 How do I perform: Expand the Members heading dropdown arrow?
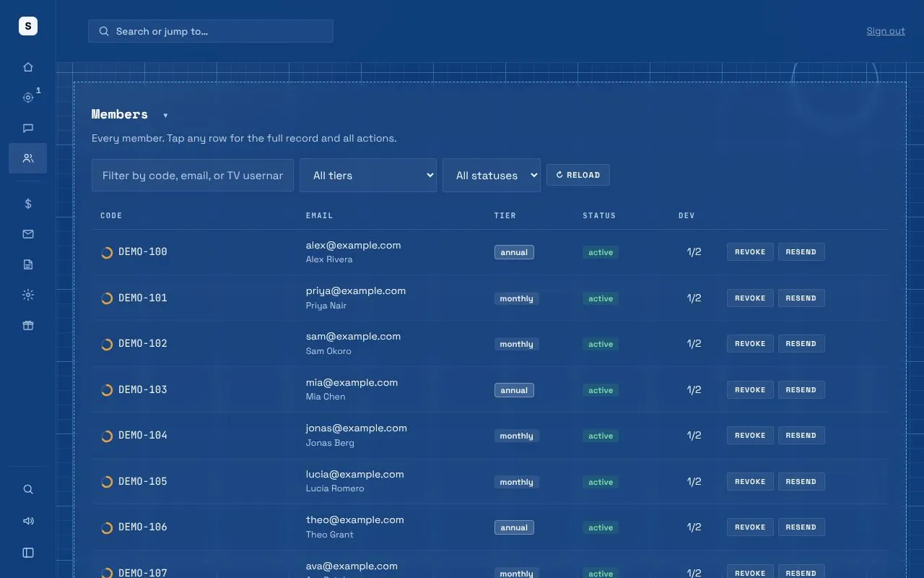[x=165, y=116]
